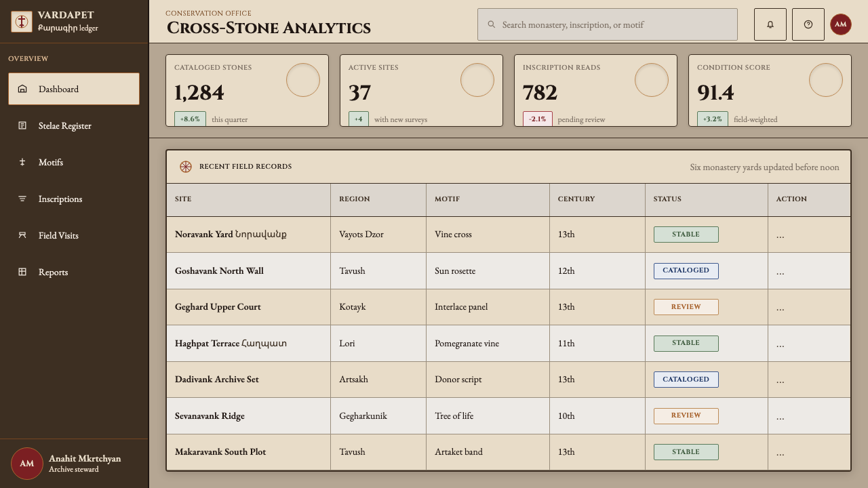Click the Inscriptions lines icon
The image size is (868, 488).
coord(22,199)
